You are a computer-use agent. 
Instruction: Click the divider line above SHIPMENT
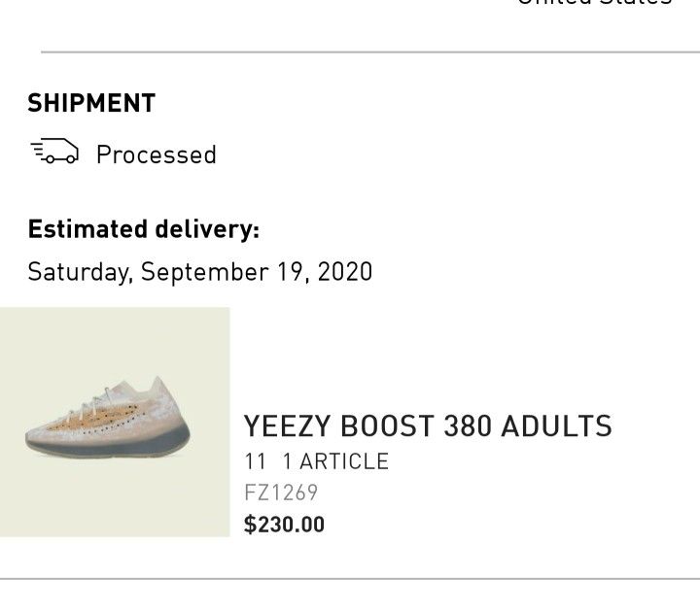point(369,52)
